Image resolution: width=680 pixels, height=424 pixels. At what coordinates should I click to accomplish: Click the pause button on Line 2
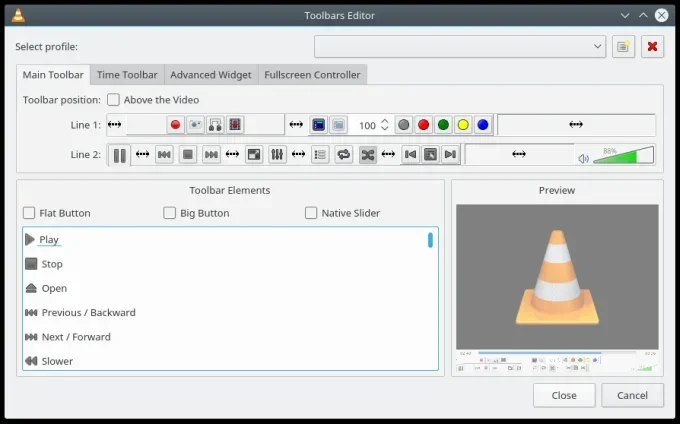[x=119, y=155]
